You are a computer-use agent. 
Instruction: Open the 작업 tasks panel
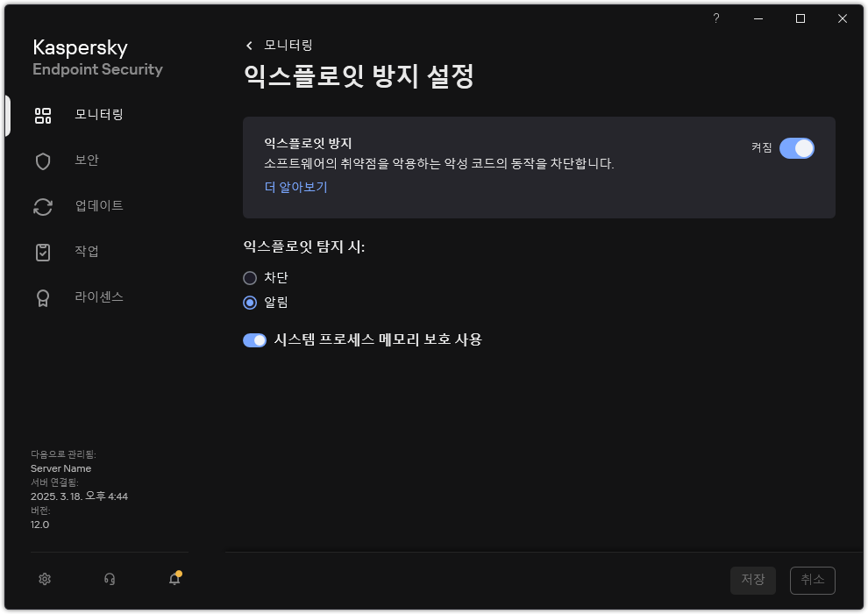click(42, 252)
